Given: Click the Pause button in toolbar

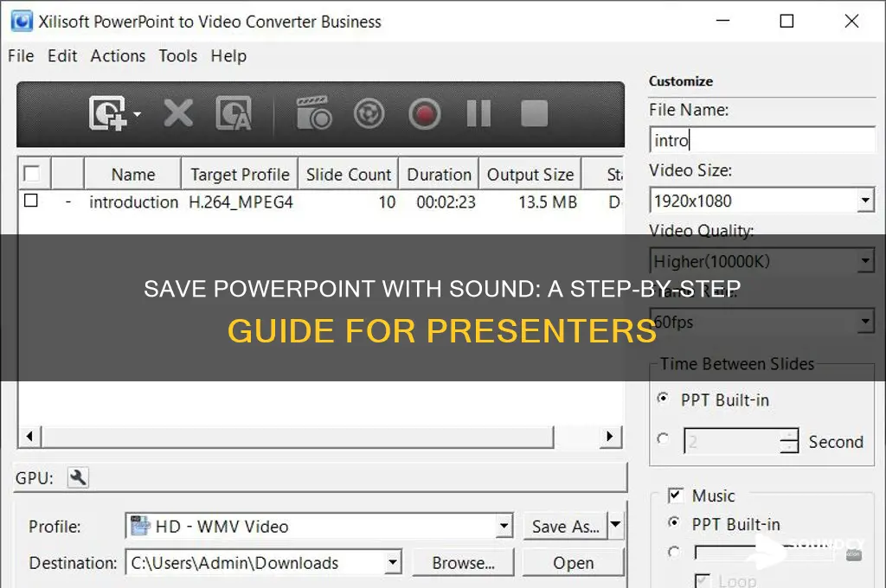Looking at the screenshot, I should click(x=478, y=113).
